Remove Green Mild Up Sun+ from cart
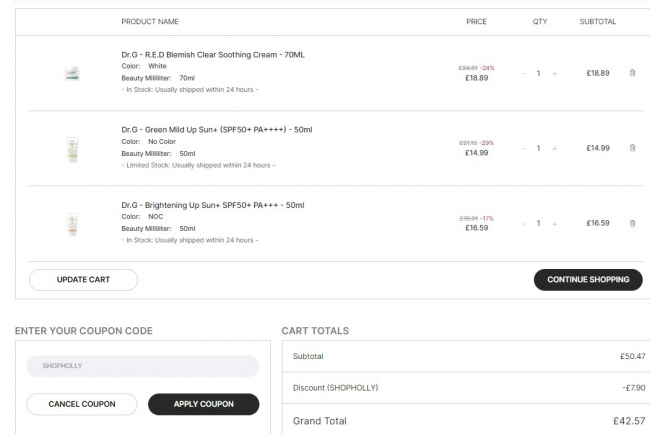The width and height of the screenshot is (650, 434). [632, 148]
